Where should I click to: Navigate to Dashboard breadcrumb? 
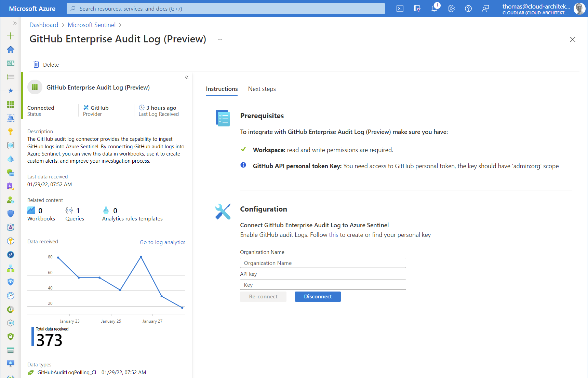pyautogui.click(x=44, y=25)
